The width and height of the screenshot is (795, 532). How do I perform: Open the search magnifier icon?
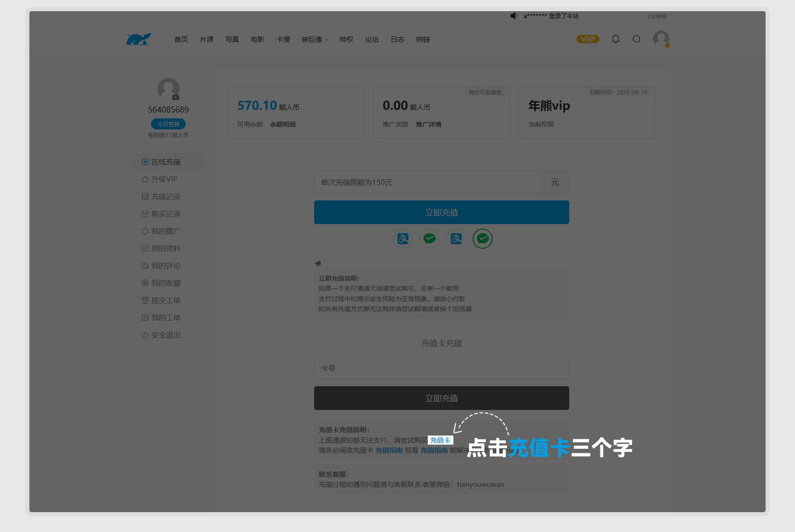point(637,39)
